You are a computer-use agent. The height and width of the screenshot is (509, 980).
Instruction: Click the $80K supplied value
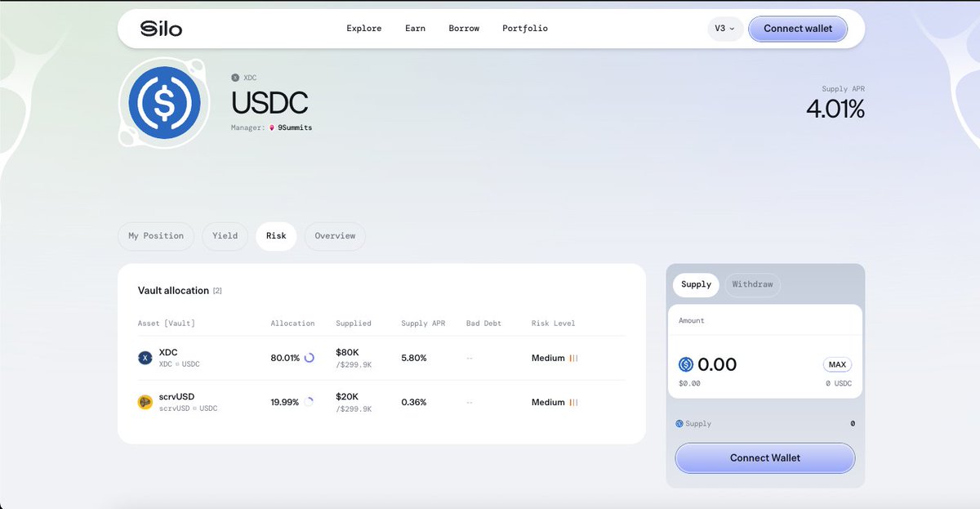(x=347, y=352)
